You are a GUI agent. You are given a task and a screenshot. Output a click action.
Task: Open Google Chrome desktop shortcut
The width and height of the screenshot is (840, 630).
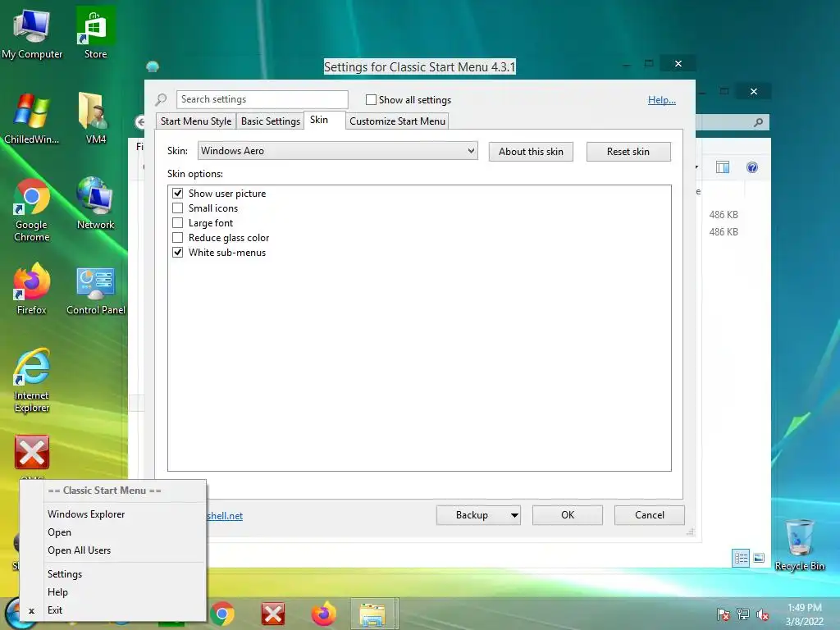[x=32, y=210]
